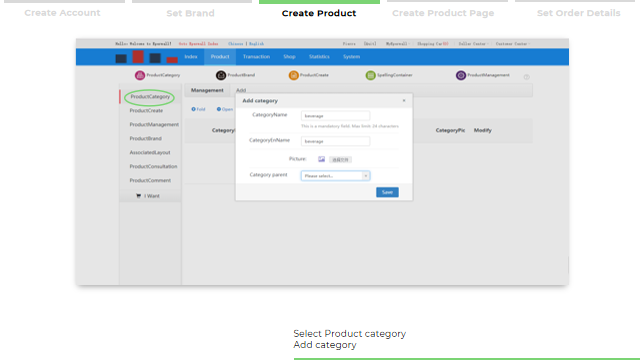
Task: Click the "Select Product category" caption text
Action: [x=350, y=333]
